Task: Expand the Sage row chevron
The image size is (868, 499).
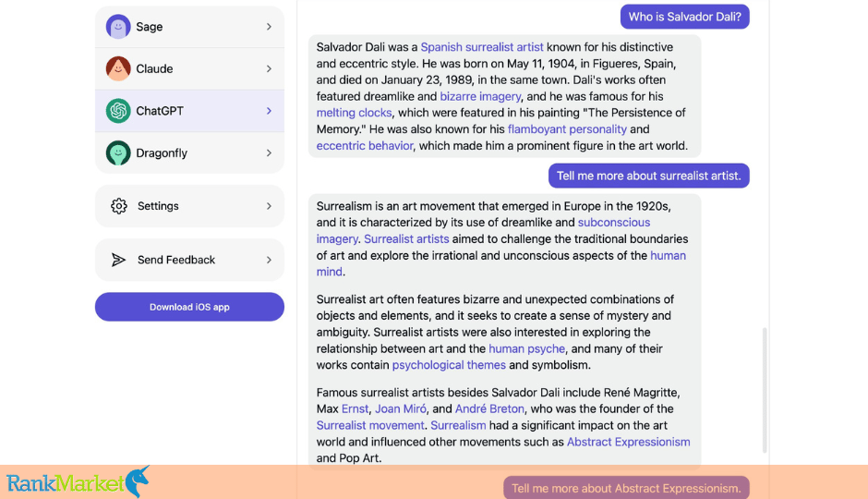Action: 269,27
